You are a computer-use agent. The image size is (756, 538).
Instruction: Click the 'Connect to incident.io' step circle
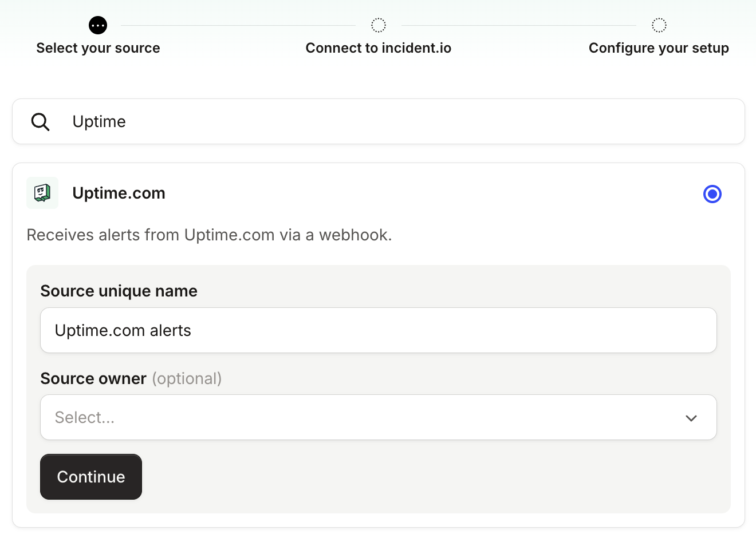coord(379,25)
